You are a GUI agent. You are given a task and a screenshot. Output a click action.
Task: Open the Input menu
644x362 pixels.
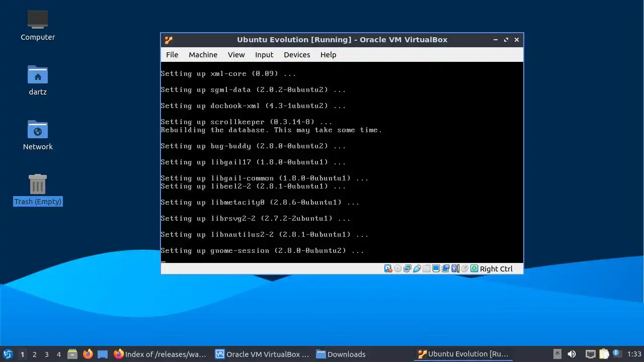tap(264, 55)
